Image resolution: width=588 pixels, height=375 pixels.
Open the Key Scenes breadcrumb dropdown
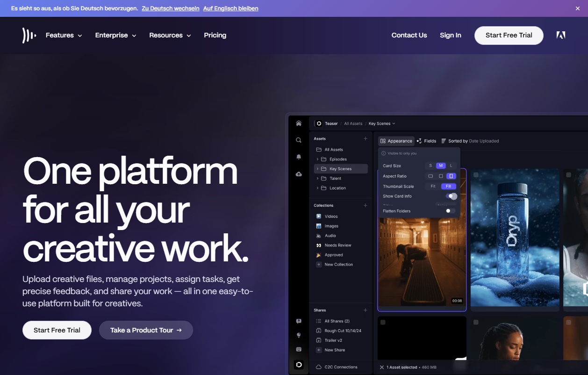click(x=382, y=123)
